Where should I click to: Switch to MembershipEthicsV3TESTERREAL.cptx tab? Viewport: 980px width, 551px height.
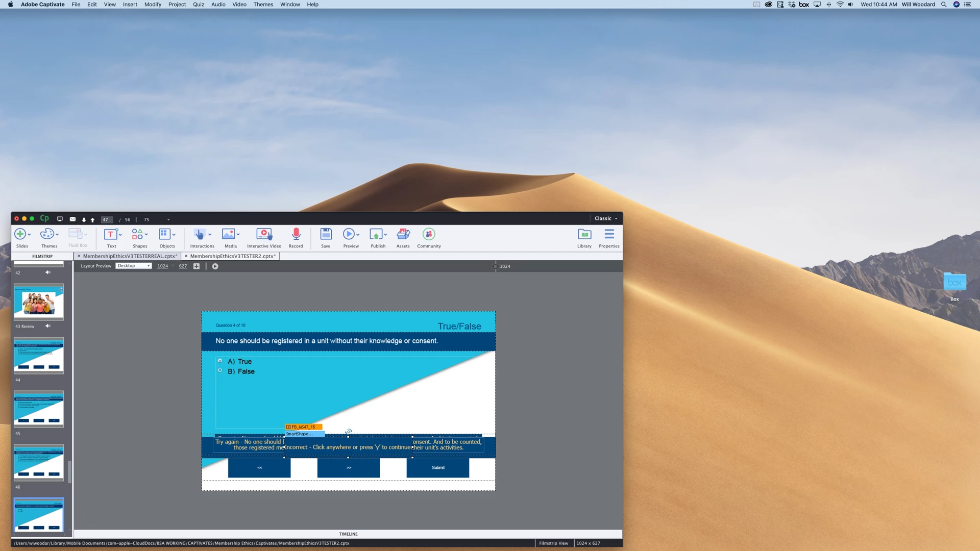129,256
